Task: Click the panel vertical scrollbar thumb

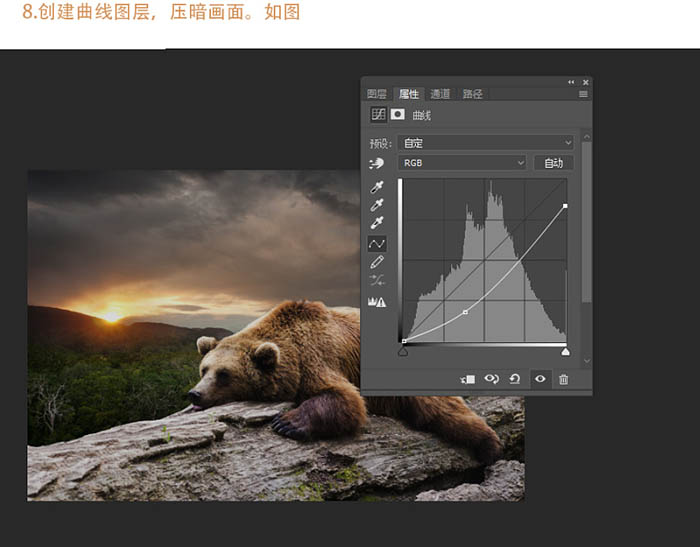Action: point(587,222)
